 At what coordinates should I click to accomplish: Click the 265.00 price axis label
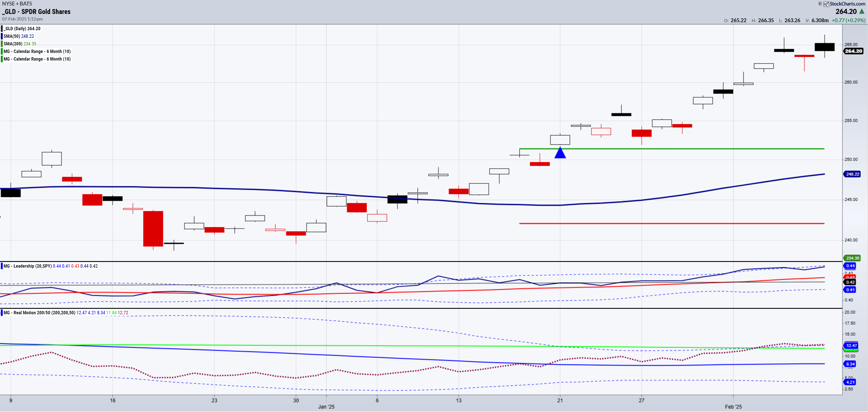tap(851, 45)
